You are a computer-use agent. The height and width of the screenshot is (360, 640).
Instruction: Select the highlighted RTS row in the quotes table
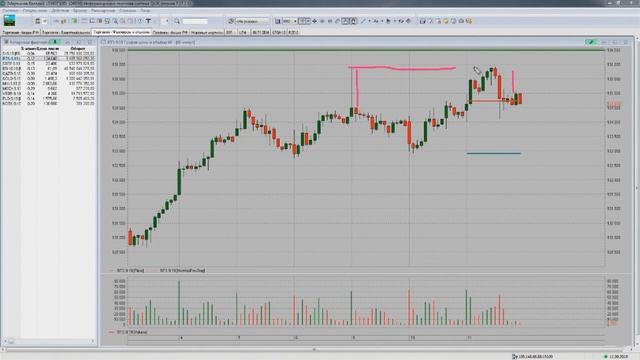click(x=48, y=58)
